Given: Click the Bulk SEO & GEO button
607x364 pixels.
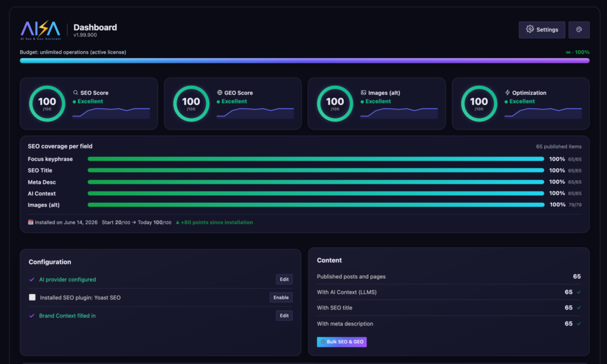Looking at the screenshot, I should [342, 341].
